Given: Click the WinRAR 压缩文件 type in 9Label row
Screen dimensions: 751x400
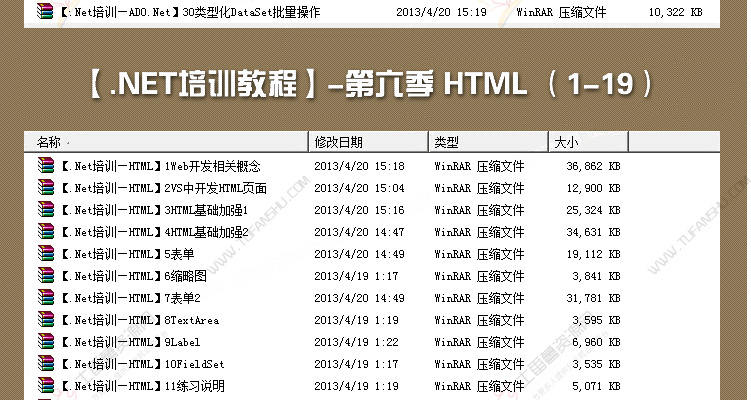Looking at the screenshot, I should click(479, 343).
